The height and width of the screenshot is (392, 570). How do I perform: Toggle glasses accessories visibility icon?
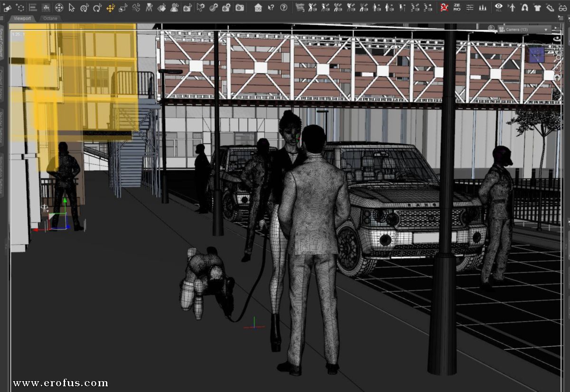pyautogui.click(x=563, y=7)
